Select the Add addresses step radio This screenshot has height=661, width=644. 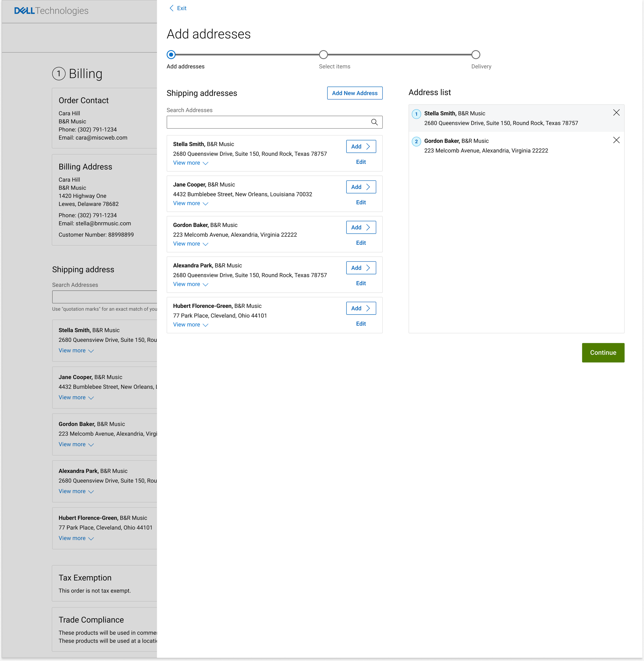171,54
